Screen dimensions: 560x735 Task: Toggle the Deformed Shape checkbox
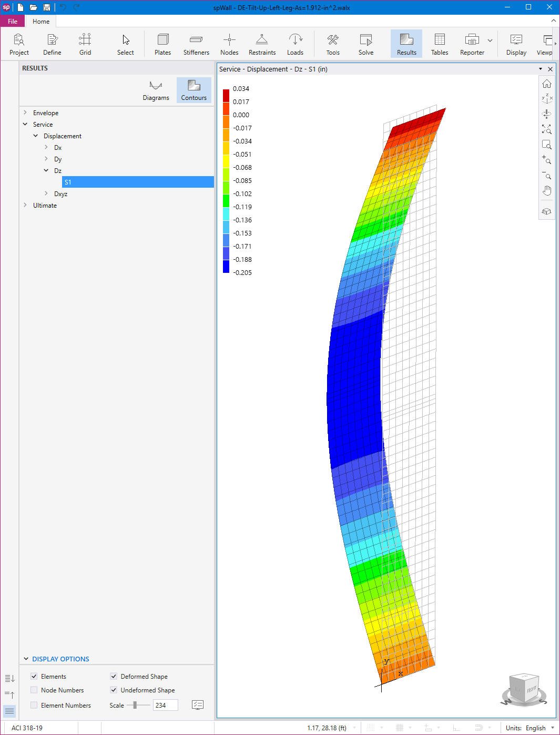114,677
